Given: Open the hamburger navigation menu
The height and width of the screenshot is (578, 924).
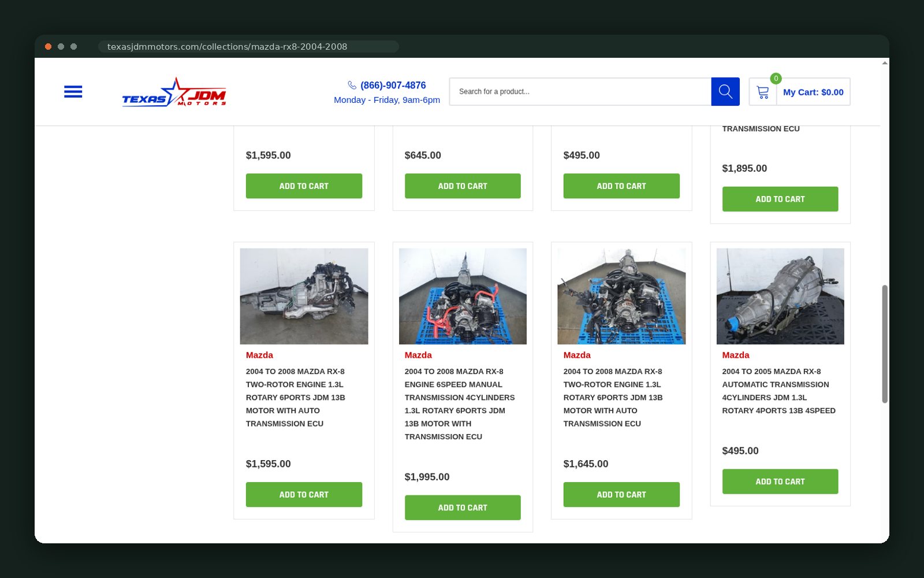Looking at the screenshot, I should pos(73,91).
